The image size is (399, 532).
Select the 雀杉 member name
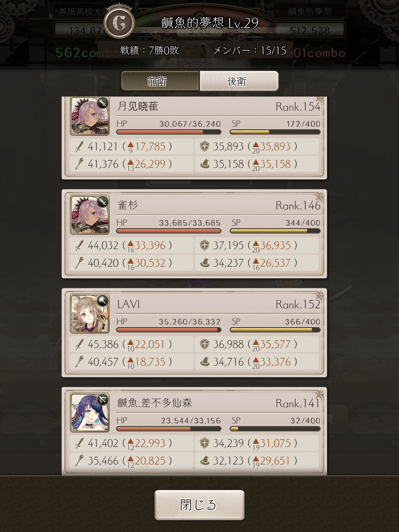click(x=127, y=205)
